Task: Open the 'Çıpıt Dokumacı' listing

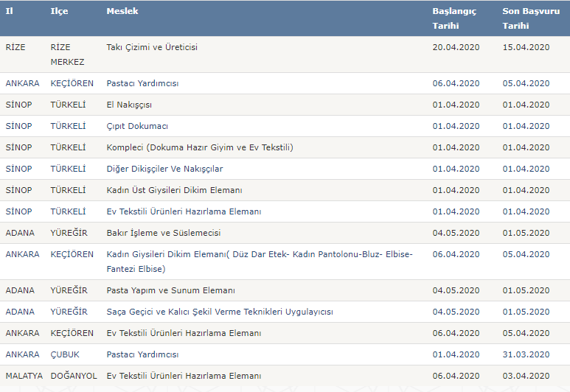Action: coord(137,126)
